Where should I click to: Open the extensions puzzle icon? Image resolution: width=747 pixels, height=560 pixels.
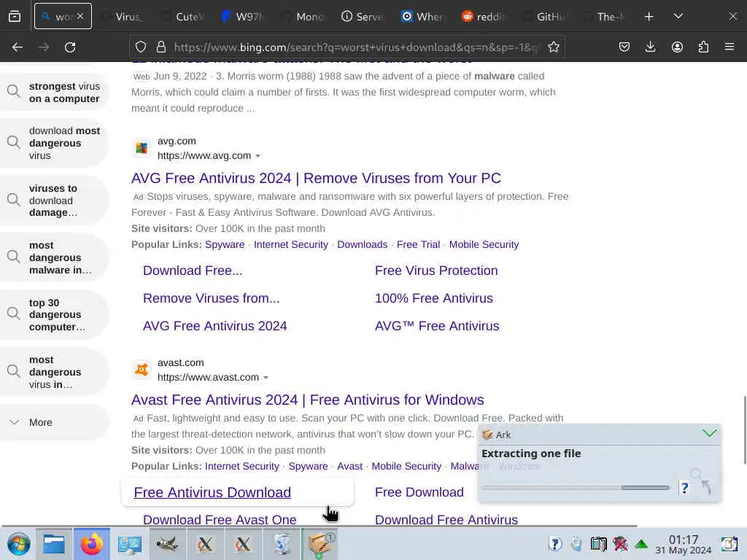(x=703, y=47)
